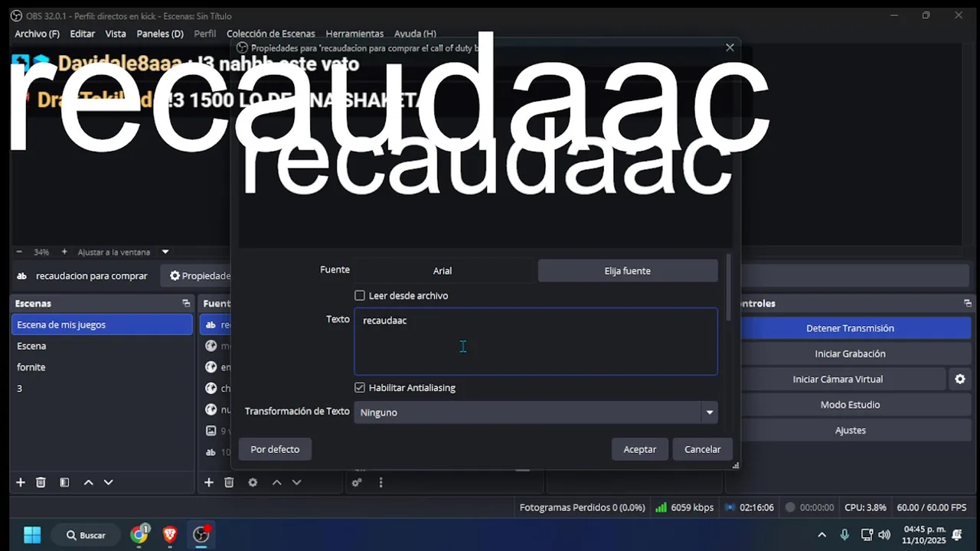The width and height of the screenshot is (980, 551).
Task: Select the scene named 3
Action: [102, 389]
